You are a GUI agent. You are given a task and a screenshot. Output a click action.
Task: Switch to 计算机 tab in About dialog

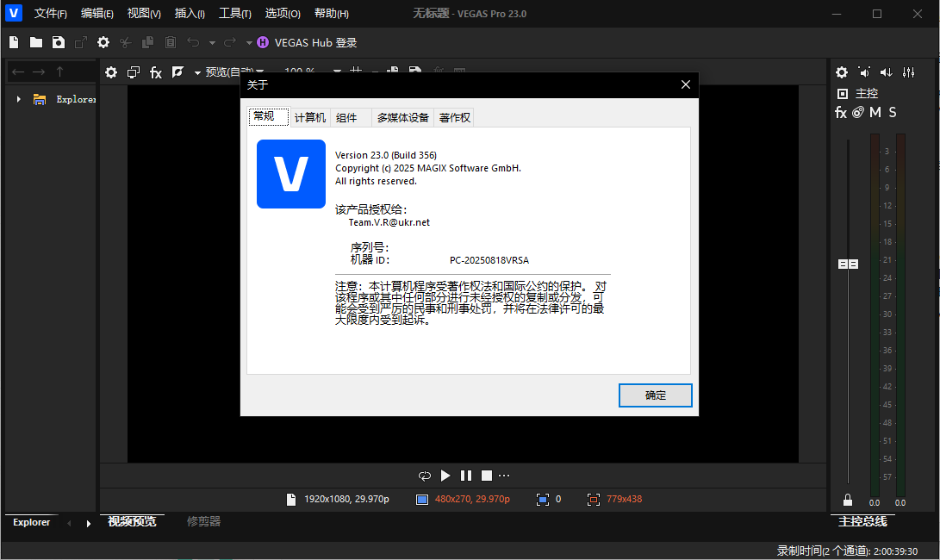310,117
